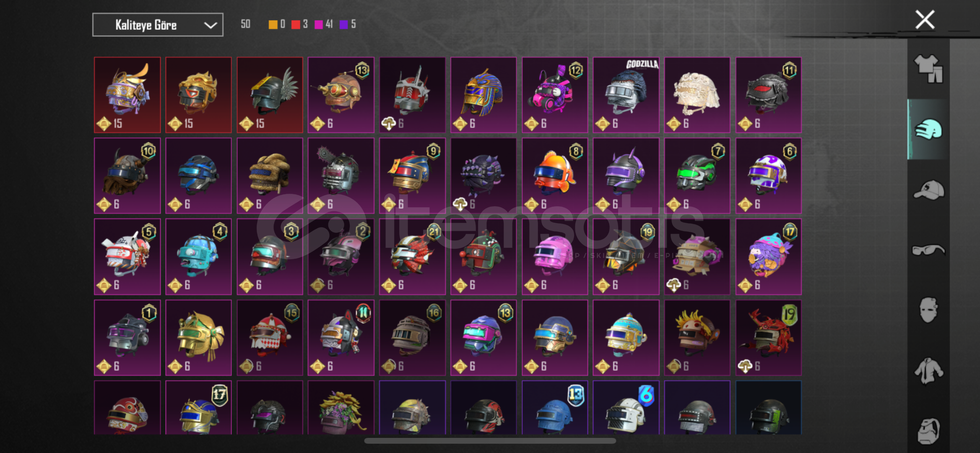Click the dropdown chevron arrow beside Kaliteye Göre
The height and width of the screenshot is (453, 980).
pyautogui.click(x=210, y=25)
